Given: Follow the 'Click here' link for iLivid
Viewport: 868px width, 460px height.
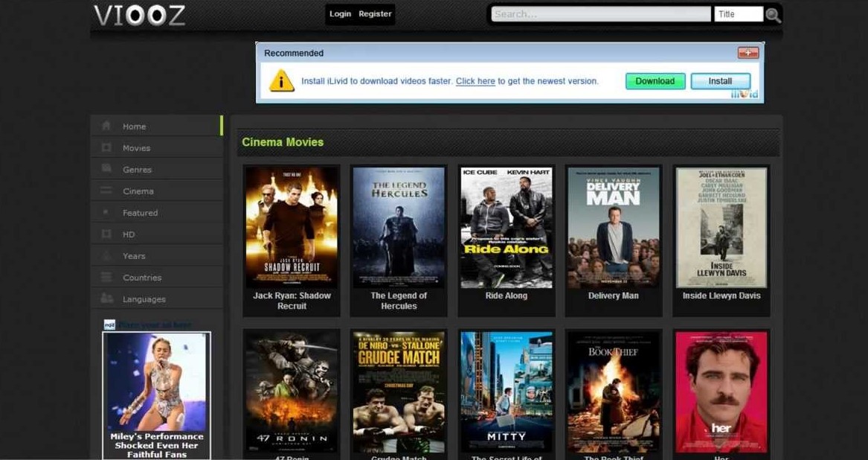Looking at the screenshot, I should pos(475,81).
